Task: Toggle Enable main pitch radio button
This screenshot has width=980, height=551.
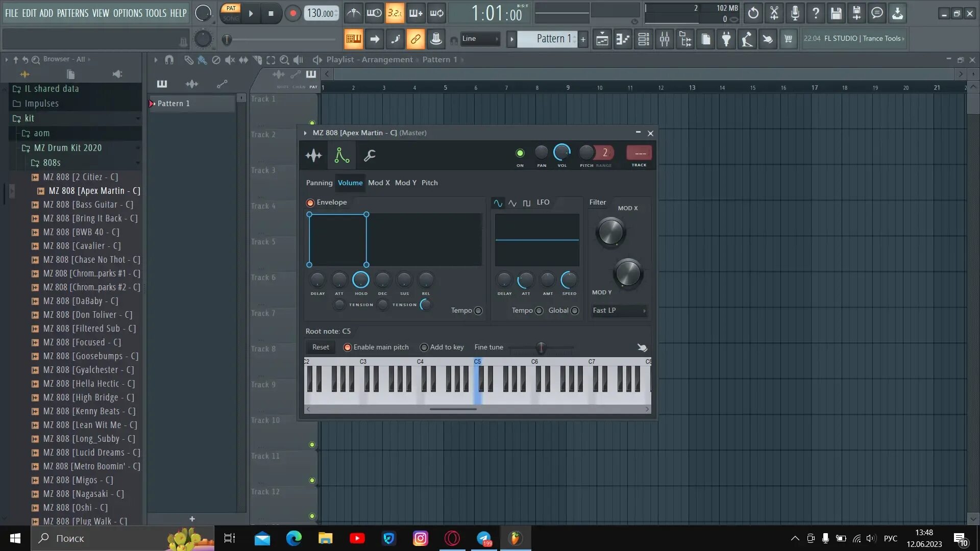Action: [x=347, y=347]
